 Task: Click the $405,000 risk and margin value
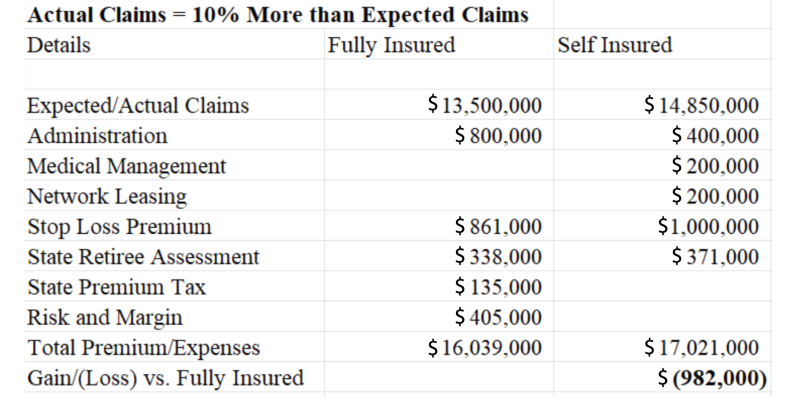tap(497, 318)
